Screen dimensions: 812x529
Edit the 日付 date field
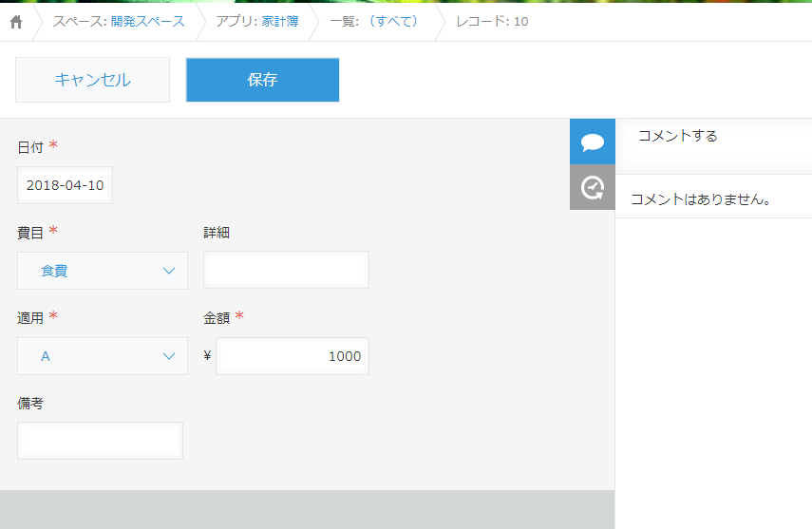tap(66, 185)
